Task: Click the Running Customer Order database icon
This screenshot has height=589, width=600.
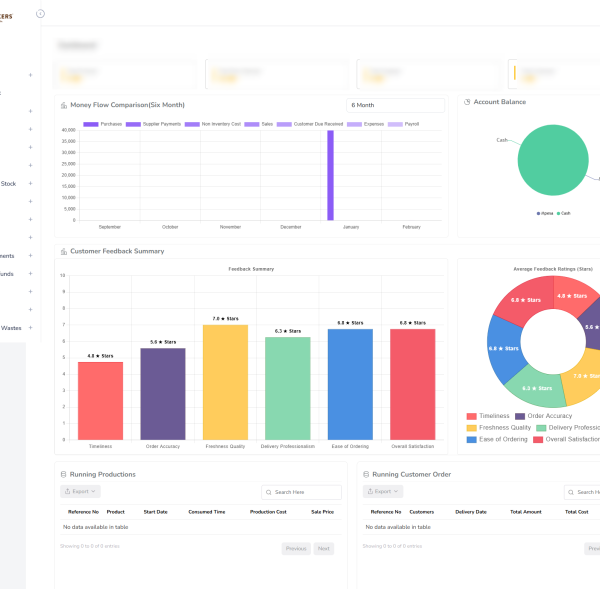Action: coord(366,474)
